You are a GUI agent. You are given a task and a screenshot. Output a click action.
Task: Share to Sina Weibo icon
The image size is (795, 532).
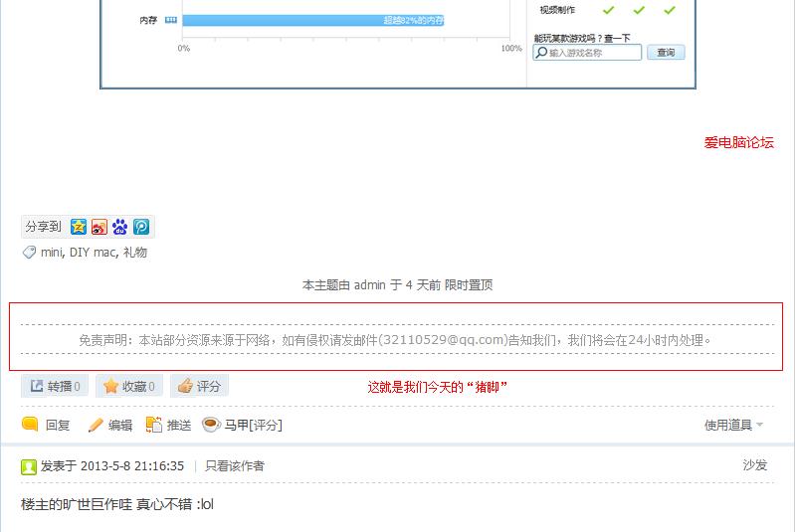(x=99, y=227)
